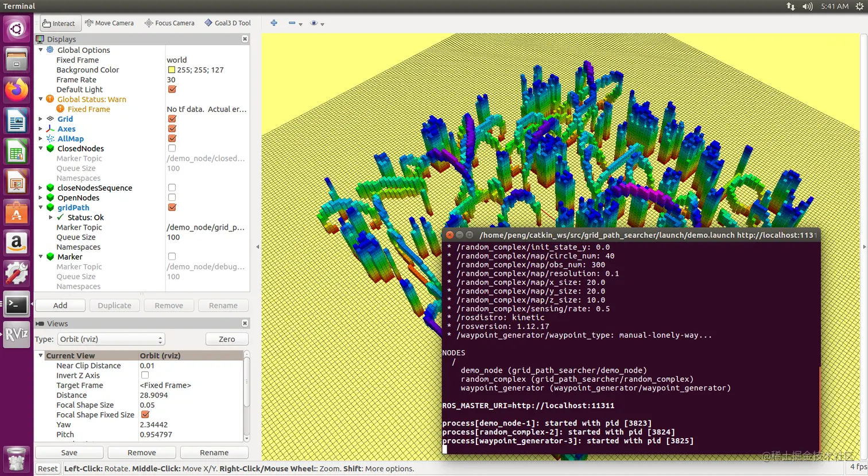Click the Save view button
868x476 pixels.
69,452
